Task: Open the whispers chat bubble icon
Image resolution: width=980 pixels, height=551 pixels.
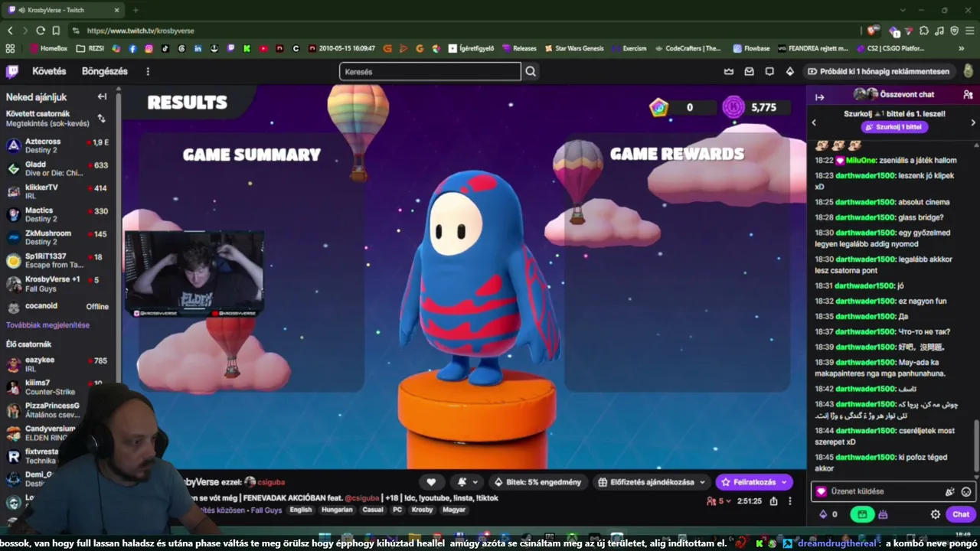Action: (769, 71)
